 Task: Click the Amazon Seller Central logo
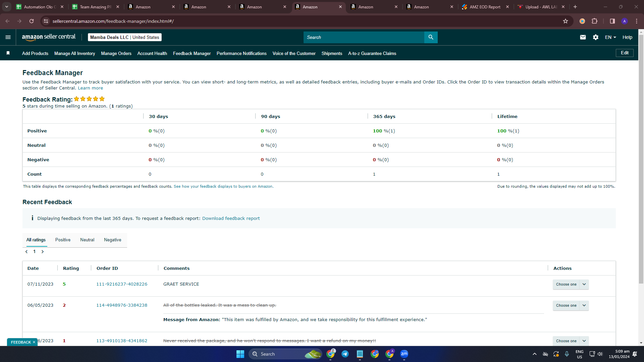point(49,37)
